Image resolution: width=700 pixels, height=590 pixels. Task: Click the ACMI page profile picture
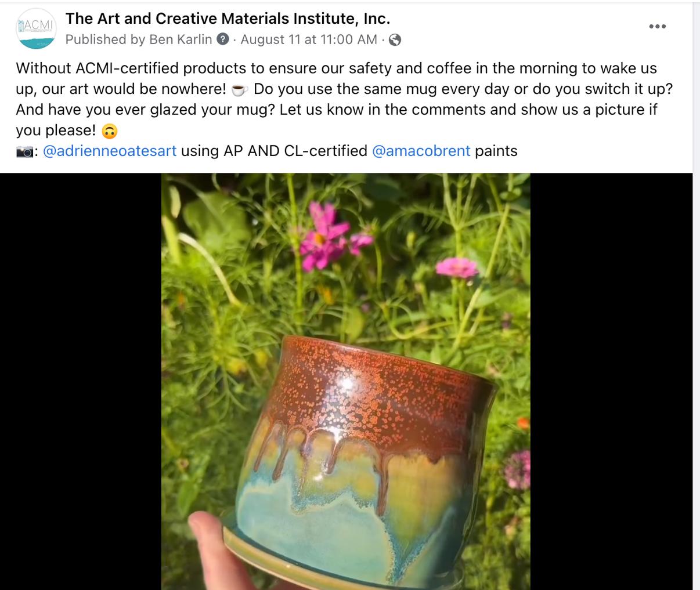(x=36, y=28)
